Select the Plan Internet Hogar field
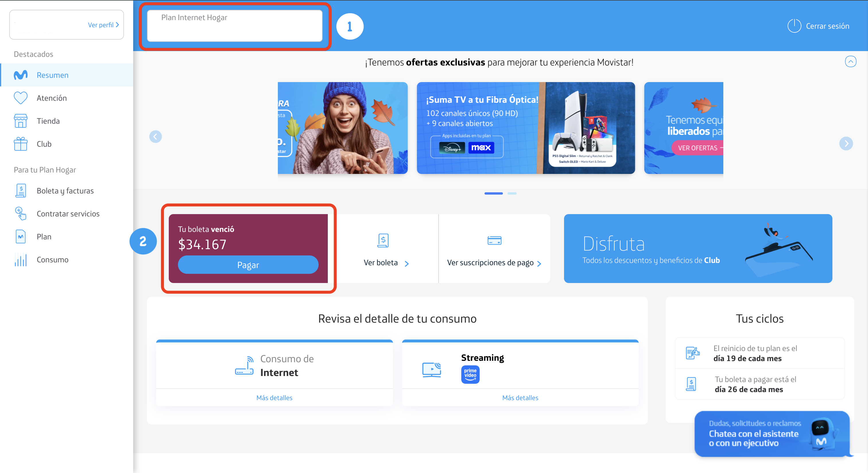The width and height of the screenshot is (868, 473). 235,26
